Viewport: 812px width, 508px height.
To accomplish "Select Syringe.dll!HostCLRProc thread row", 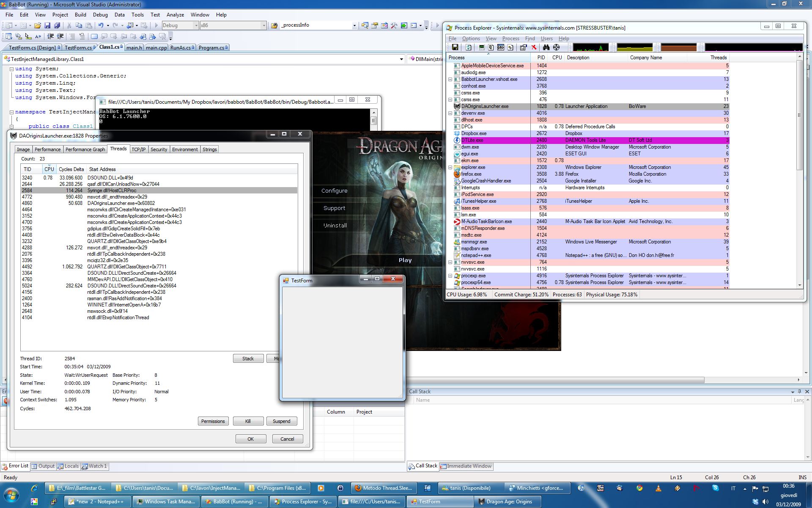I will coord(159,190).
